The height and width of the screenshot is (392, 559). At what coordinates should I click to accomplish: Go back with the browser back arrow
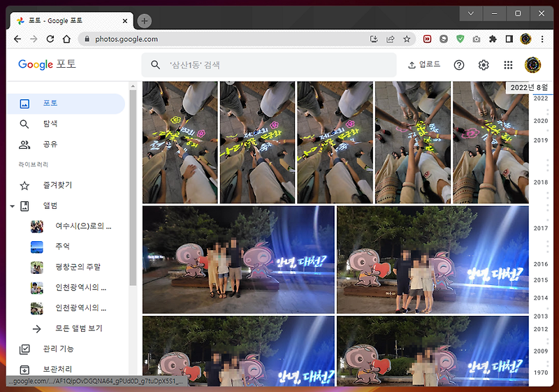[17, 39]
